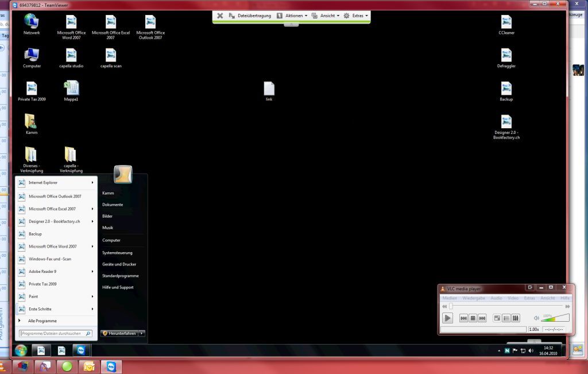This screenshot has width=588, height=374.
Task: Open the Aktionen dropdown in TeamViewer toolbar
Action: (x=292, y=16)
